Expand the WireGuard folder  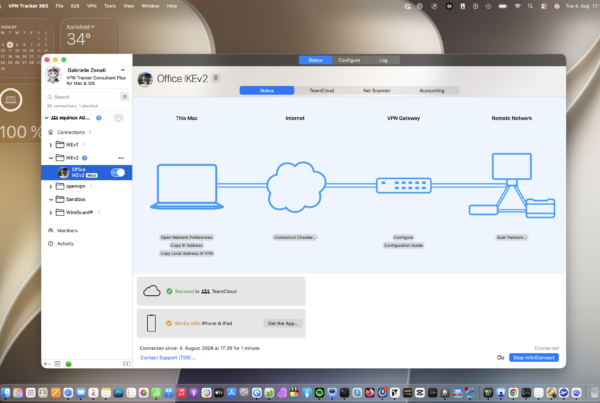51,212
